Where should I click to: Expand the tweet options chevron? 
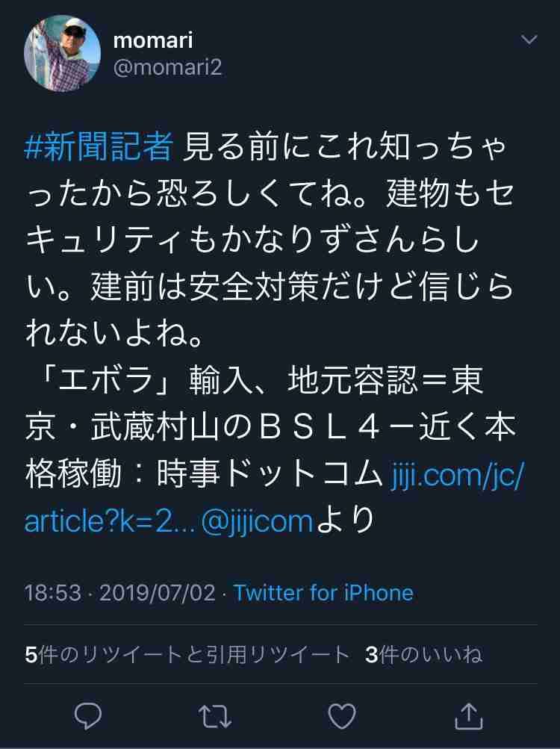529,40
